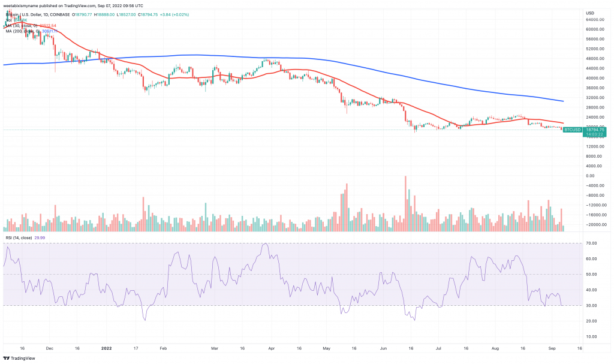Click the close price C18794.75 in legend
The height and width of the screenshot is (364, 614).
[x=148, y=14]
